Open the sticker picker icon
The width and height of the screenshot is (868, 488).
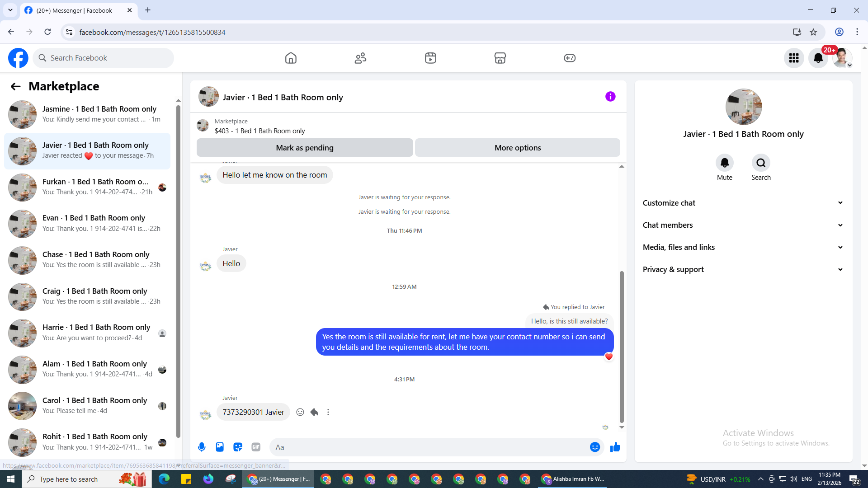coord(238,447)
